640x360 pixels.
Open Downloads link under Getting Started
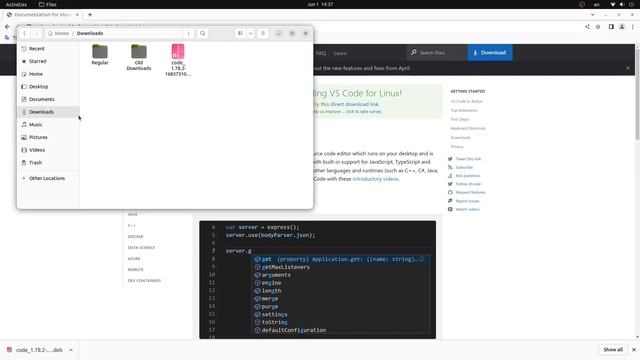tap(460, 138)
